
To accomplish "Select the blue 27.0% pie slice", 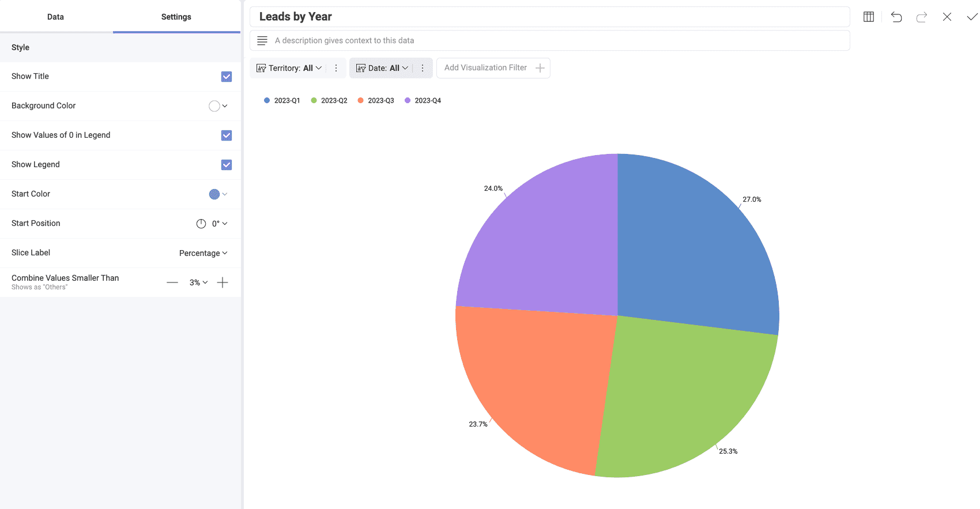I will (x=692, y=248).
